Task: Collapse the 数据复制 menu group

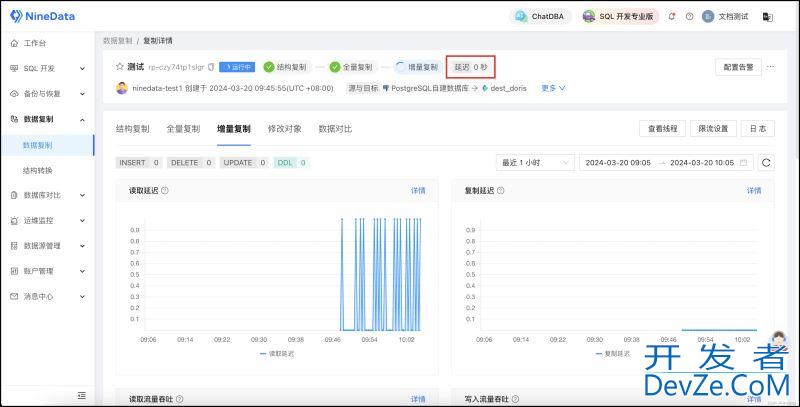Action: (82, 119)
